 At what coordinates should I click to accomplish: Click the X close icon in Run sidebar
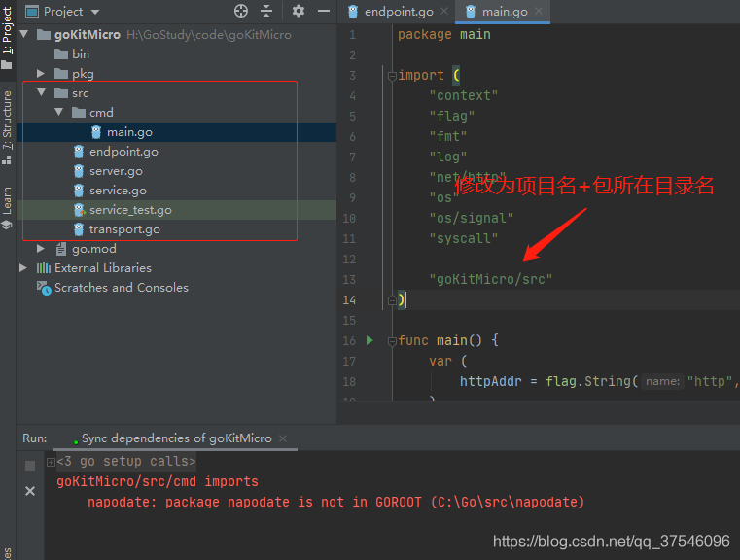click(x=30, y=491)
